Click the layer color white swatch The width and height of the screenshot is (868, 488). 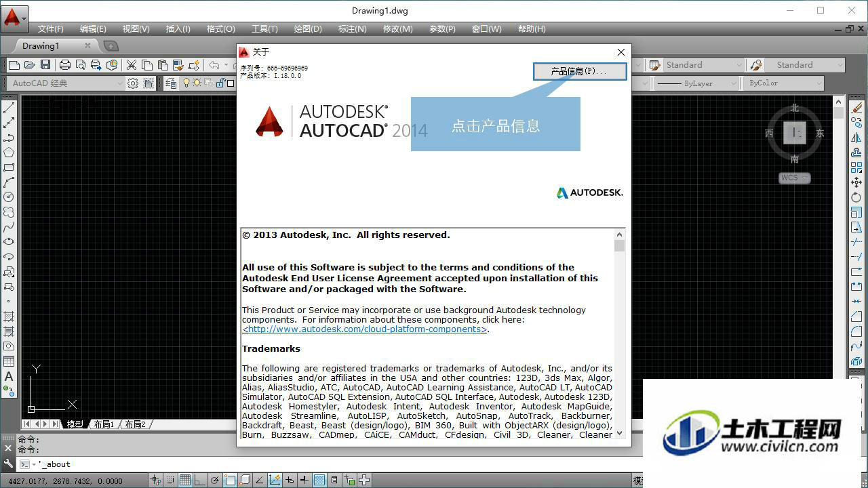pyautogui.click(x=231, y=83)
